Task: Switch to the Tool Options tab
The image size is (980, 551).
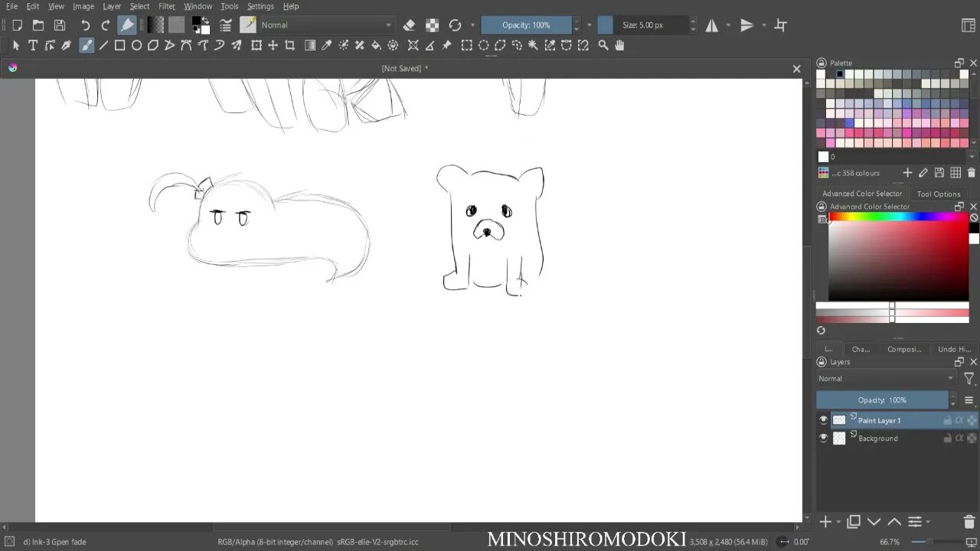Action: 938,194
